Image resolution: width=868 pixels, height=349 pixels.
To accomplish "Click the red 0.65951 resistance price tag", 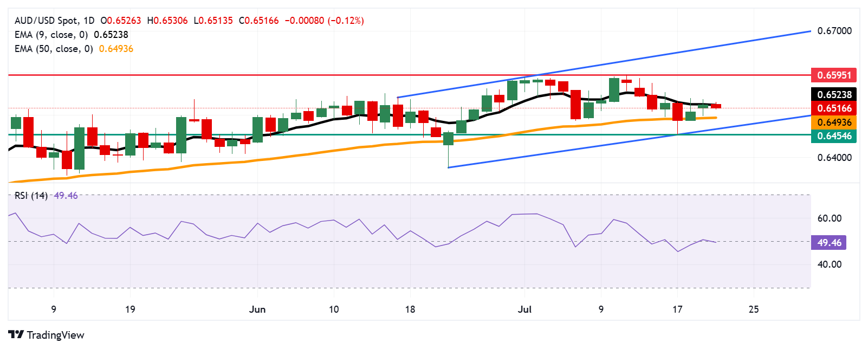I will pos(834,75).
